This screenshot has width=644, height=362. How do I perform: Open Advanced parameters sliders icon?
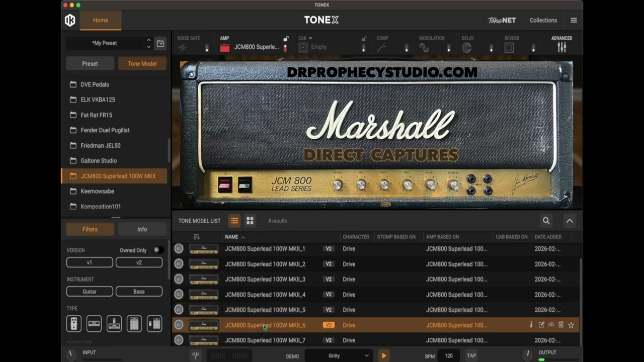click(561, 47)
